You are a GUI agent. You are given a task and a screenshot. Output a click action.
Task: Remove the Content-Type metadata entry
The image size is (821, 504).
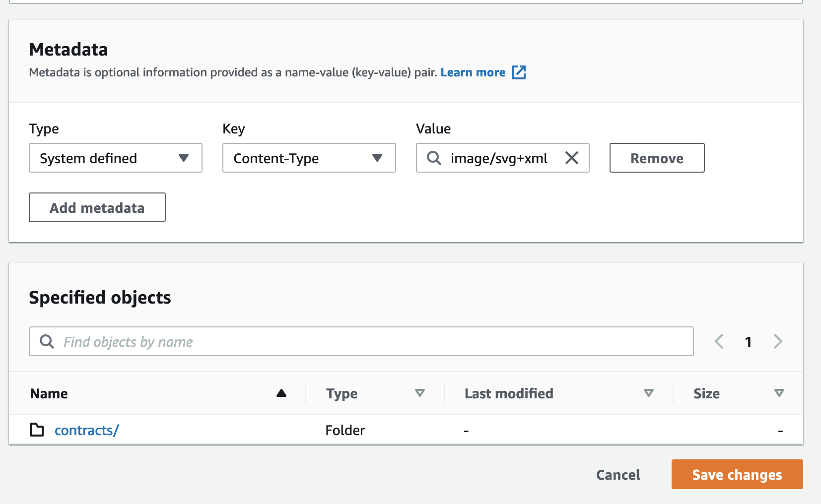657,158
